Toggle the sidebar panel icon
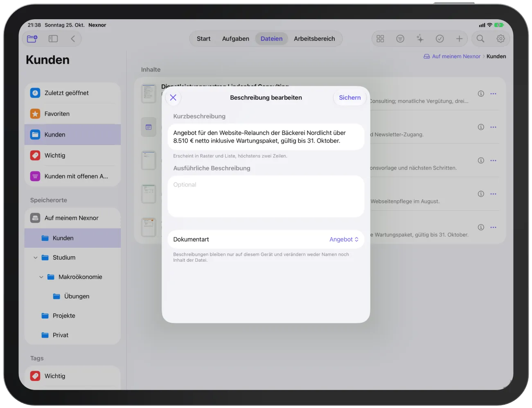This screenshot has height=408, width=532. point(53,39)
